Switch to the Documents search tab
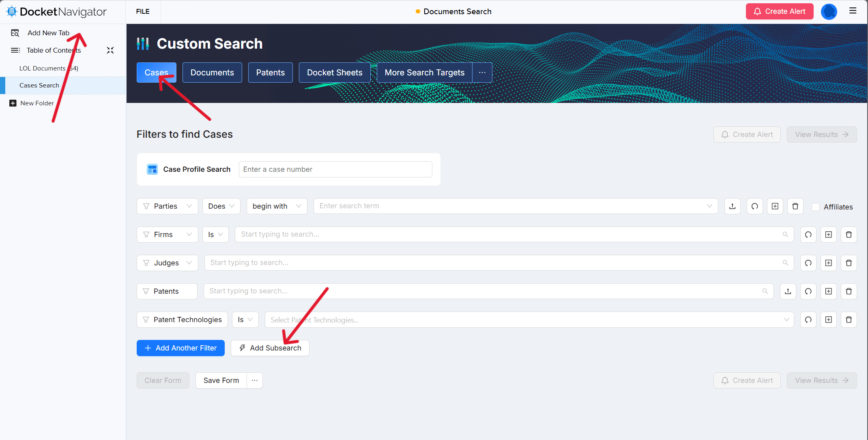This screenshot has height=440, width=868. tap(212, 73)
